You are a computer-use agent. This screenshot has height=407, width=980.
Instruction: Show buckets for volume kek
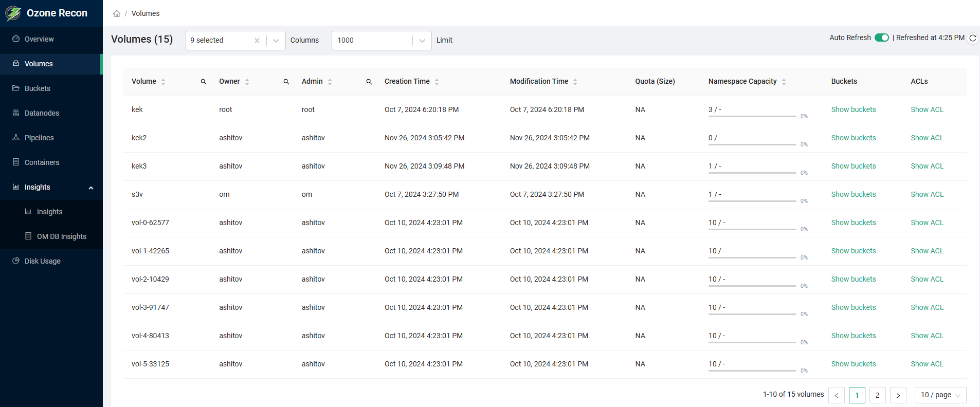[854, 109]
